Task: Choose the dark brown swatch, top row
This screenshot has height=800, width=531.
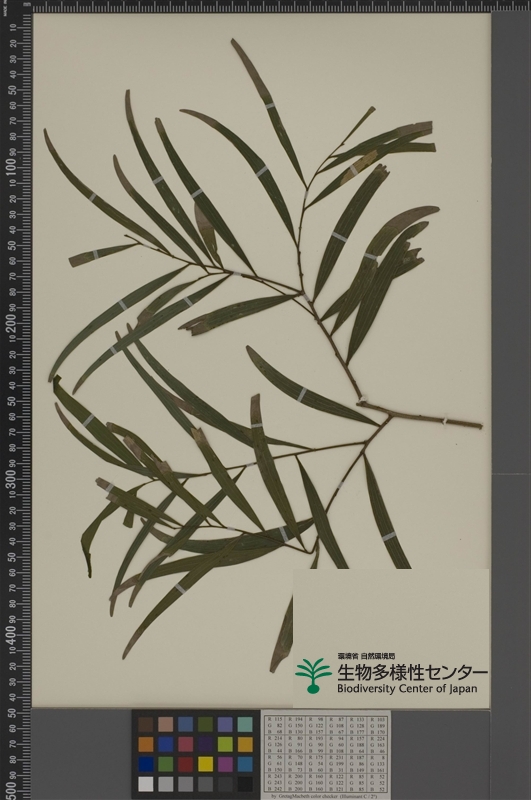Action: (145, 724)
